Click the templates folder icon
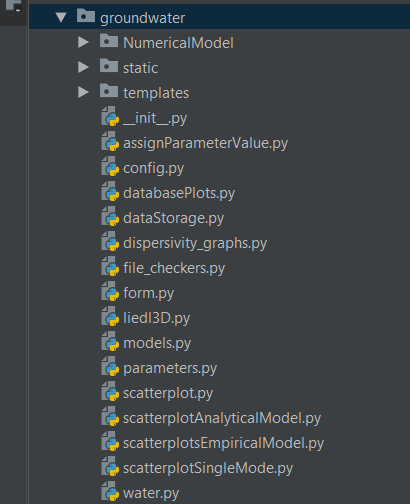Screen dimensions: 410x504 point(109,90)
